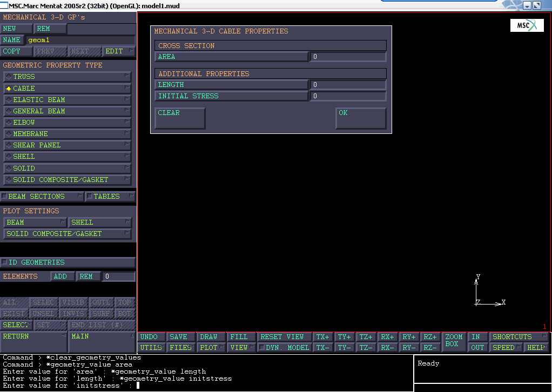The width and height of the screenshot is (552, 392).
Task: Click OK in cable properties dialog
Action: pyautogui.click(x=361, y=118)
